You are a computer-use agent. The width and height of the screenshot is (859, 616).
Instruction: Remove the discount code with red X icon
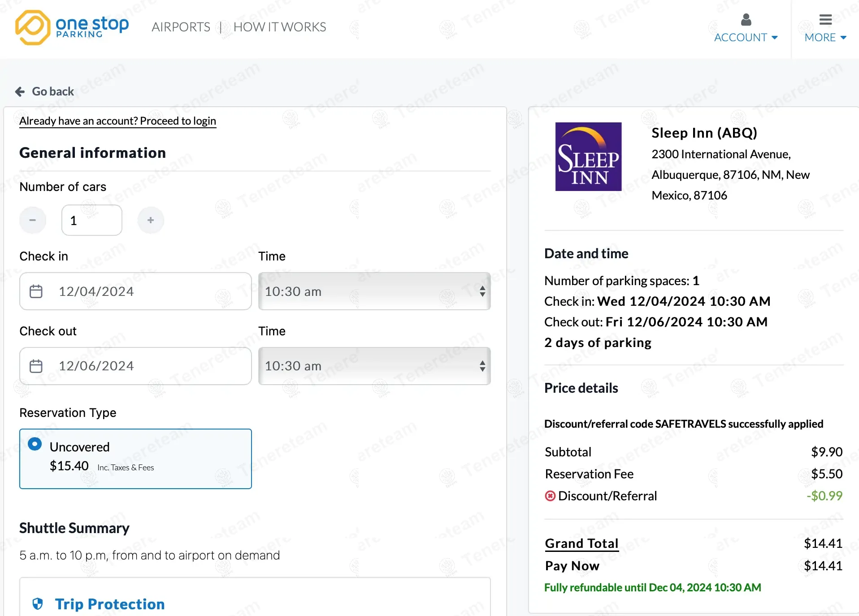pyautogui.click(x=550, y=496)
